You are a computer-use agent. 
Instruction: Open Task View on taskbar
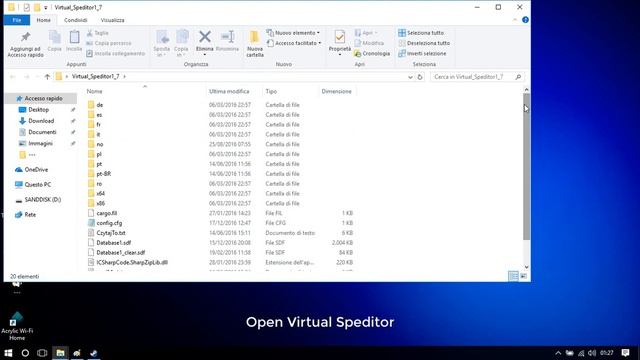point(42,353)
